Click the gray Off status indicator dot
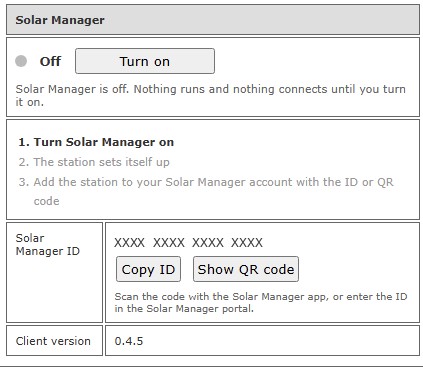This screenshot has height=367, width=423. click(x=21, y=61)
